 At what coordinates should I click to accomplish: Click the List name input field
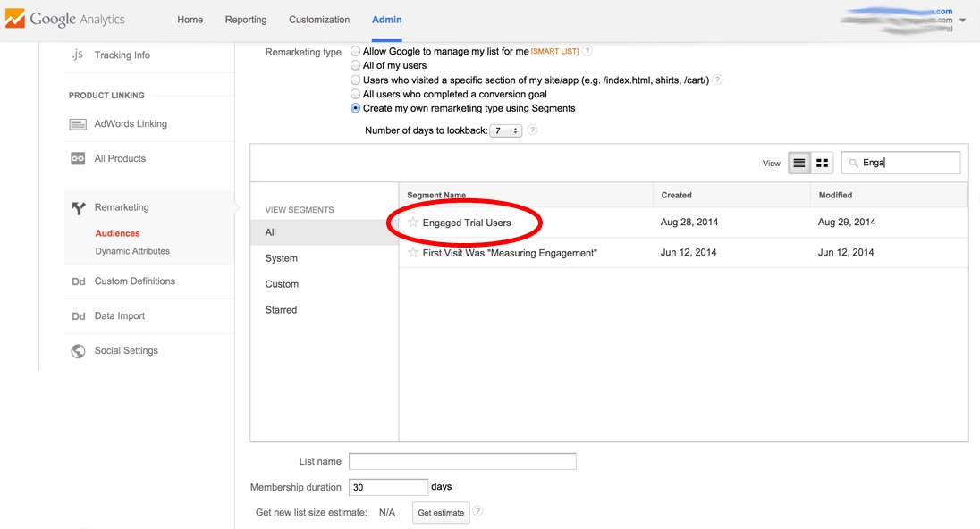462,462
